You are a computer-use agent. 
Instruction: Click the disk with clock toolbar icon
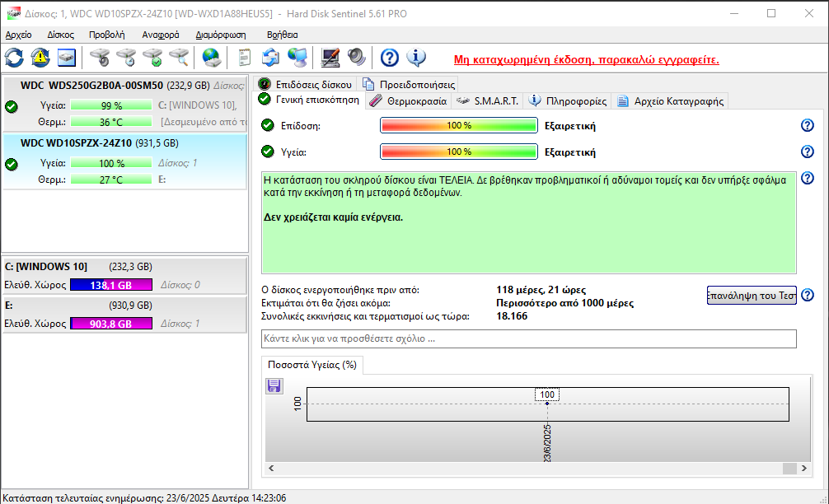coord(126,57)
